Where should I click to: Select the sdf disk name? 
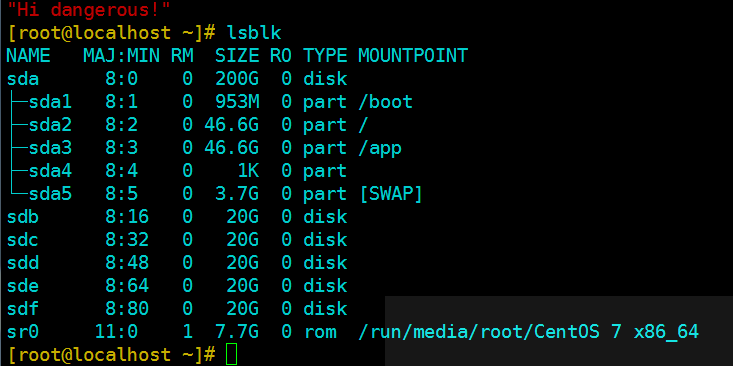(x=22, y=309)
